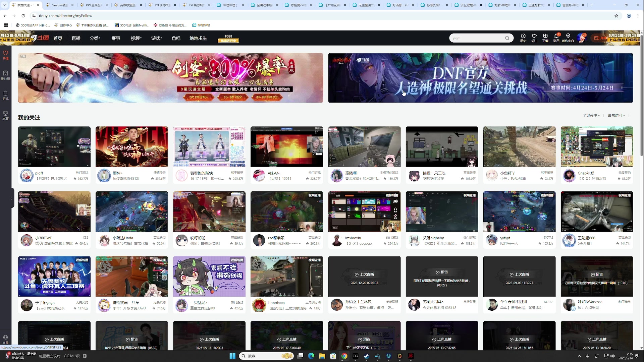This screenshot has width=644, height=362.
Task: Open Honokaaa stream card name
Action: (276, 303)
